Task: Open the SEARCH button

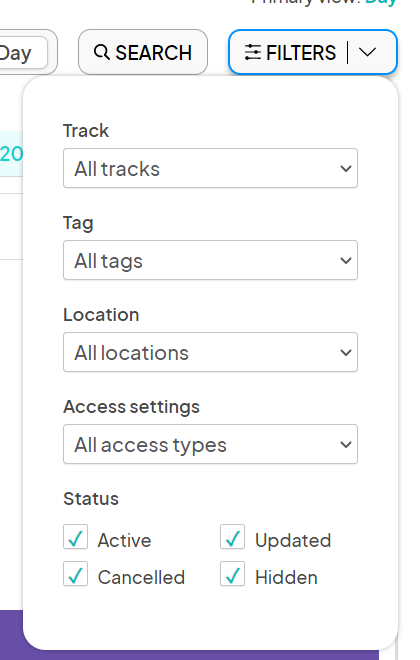Action: [x=143, y=52]
